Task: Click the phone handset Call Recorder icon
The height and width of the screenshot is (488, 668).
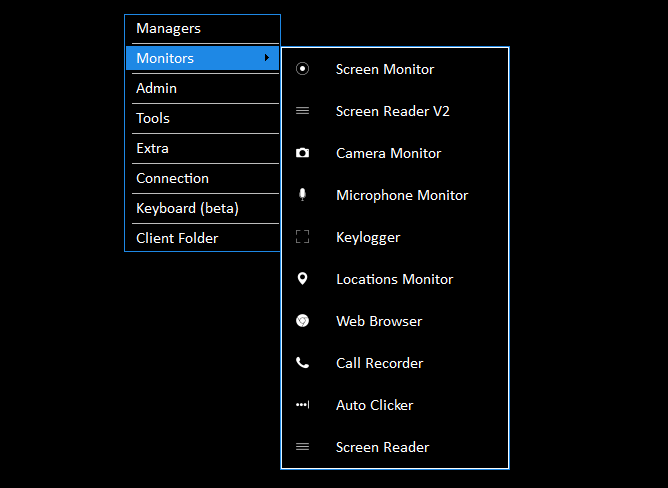Action: pyautogui.click(x=303, y=363)
